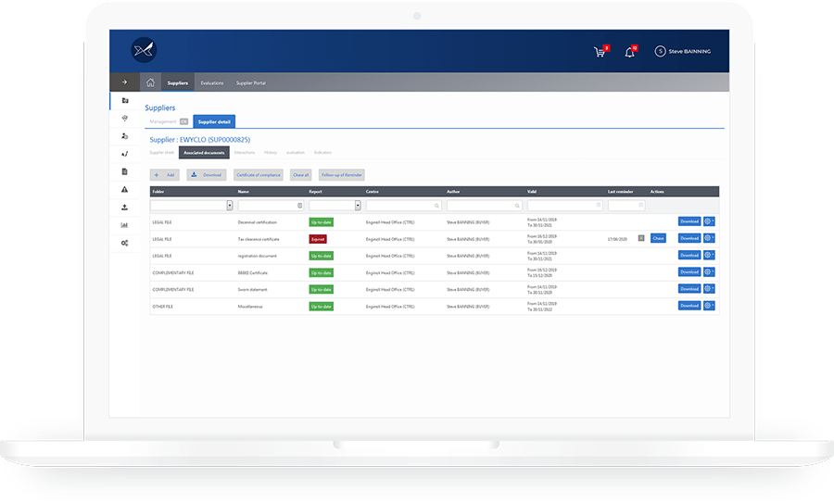Open gear menu for Decennial certification row
Image resolution: width=834 pixels, height=504 pixels.
point(709,221)
